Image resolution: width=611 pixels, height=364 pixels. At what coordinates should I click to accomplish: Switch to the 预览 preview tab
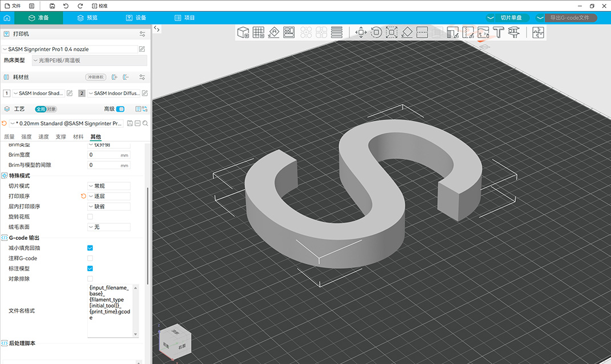pos(88,18)
